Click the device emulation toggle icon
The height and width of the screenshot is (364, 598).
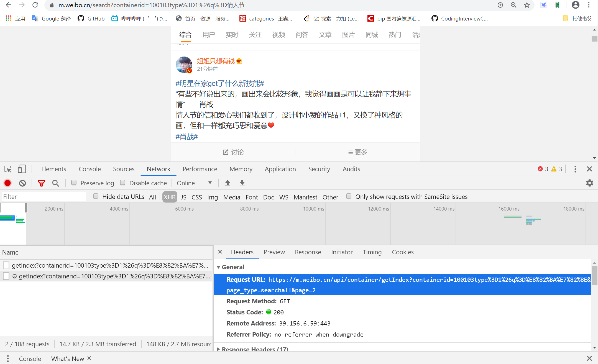(22, 169)
